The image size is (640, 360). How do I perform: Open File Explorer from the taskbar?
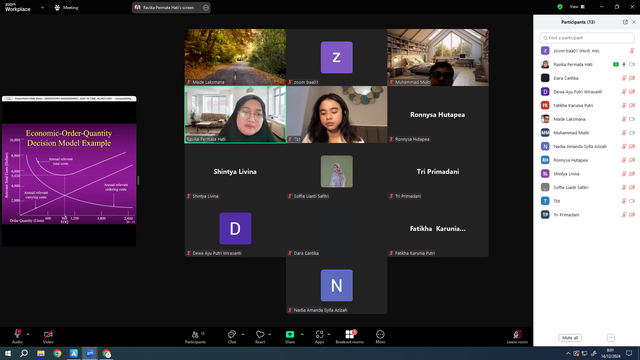[x=41, y=353]
